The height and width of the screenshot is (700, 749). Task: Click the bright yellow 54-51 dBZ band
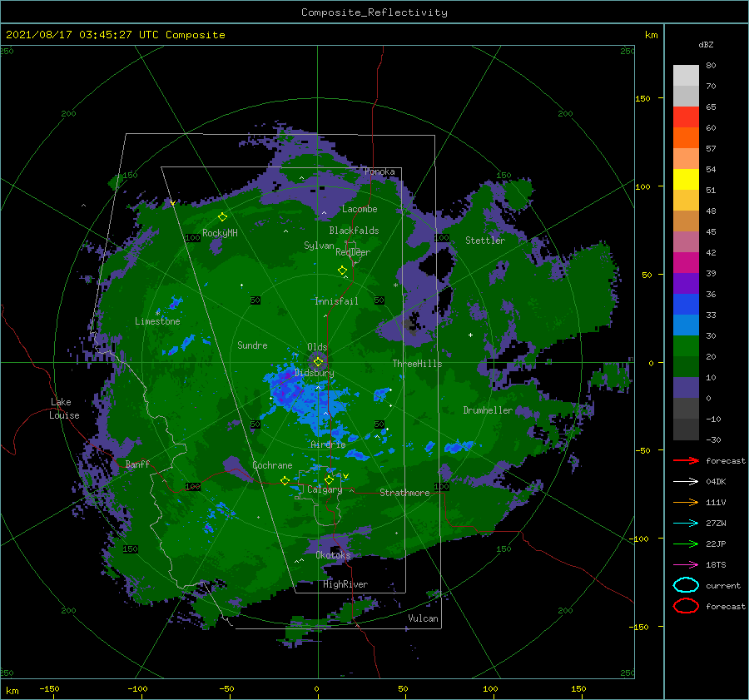coord(686,180)
